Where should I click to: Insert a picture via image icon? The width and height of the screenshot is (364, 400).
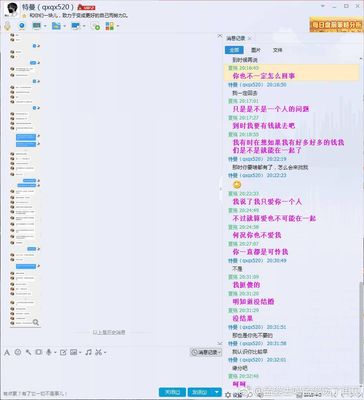pos(74,352)
